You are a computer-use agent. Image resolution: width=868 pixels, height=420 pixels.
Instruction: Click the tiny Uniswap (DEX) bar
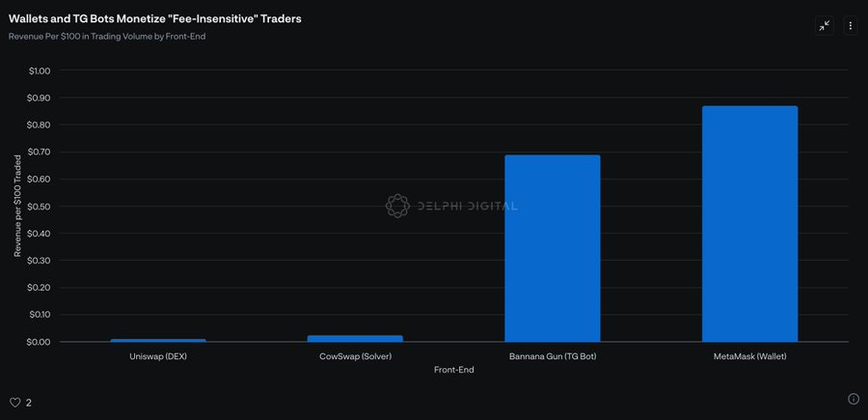158,340
